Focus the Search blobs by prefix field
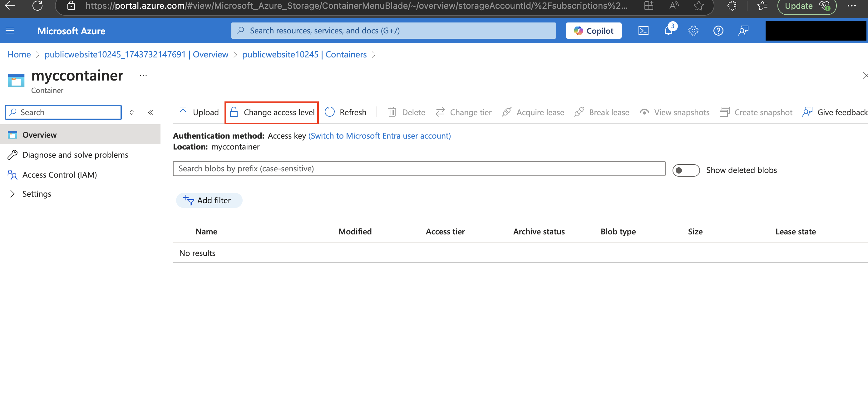This screenshot has width=868, height=417. 419,169
